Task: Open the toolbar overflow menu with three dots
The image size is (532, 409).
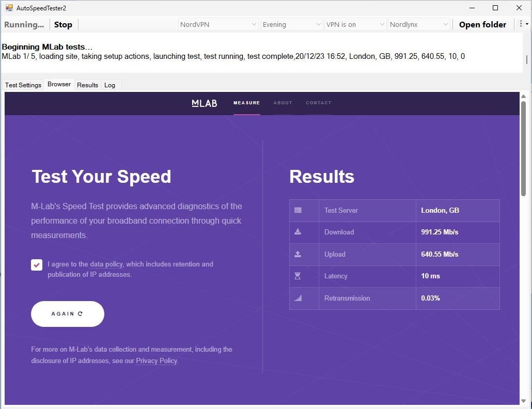Action: 523,24
